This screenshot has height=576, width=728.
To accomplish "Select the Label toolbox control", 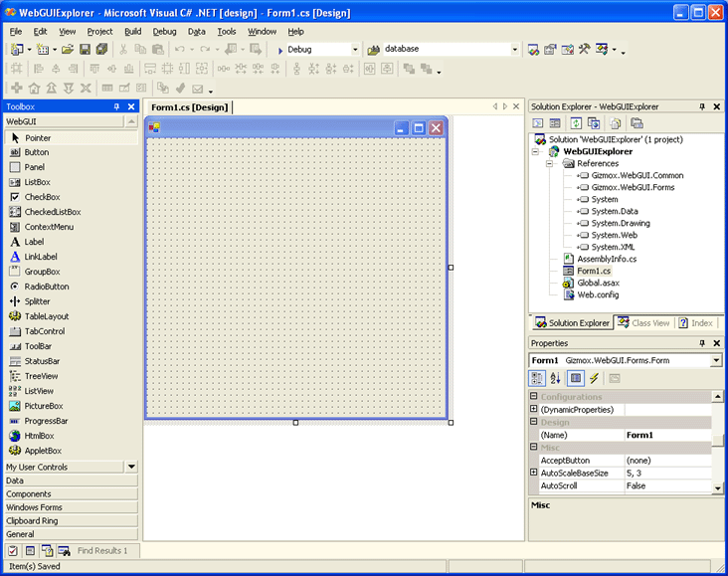I will (x=71, y=242).
